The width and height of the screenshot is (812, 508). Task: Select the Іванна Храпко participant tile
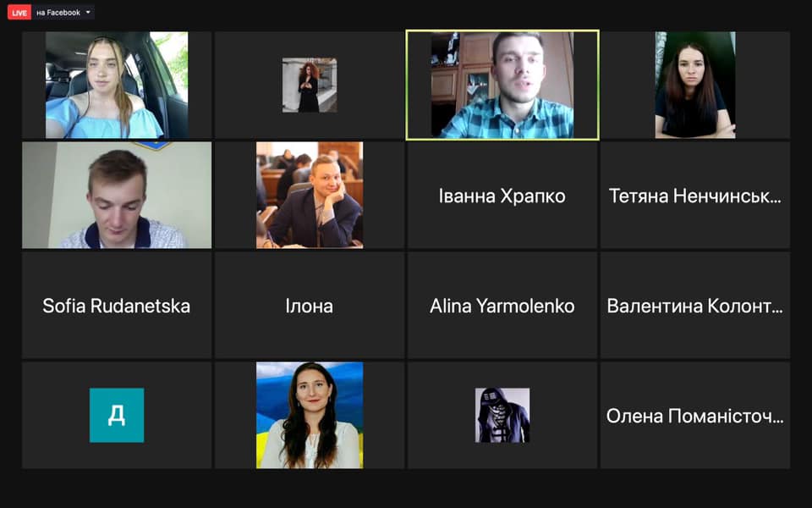click(502, 195)
